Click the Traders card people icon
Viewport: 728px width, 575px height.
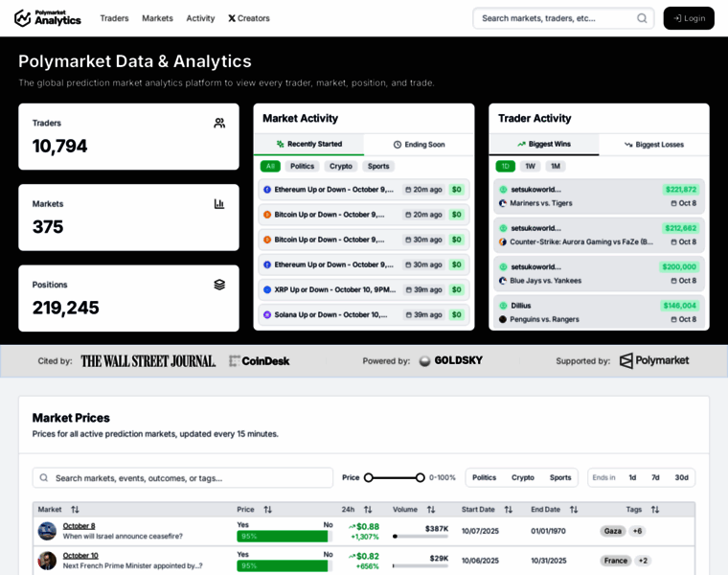pyautogui.click(x=219, y=123)
